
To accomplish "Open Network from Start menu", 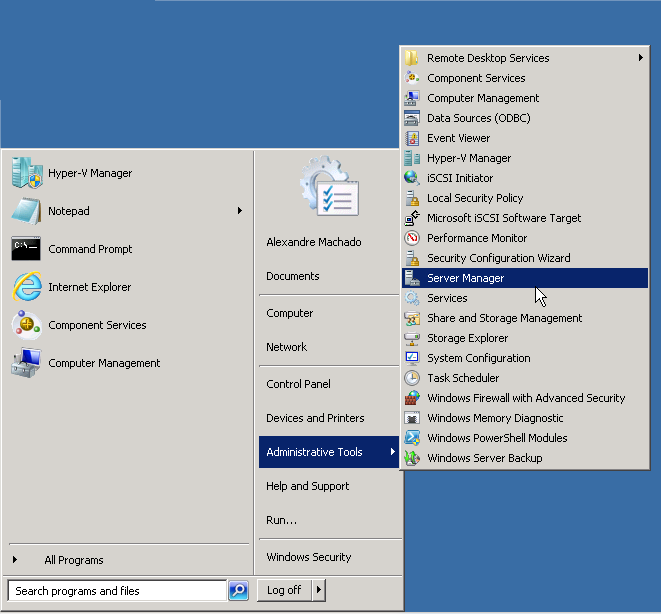I will pos(286,347).
